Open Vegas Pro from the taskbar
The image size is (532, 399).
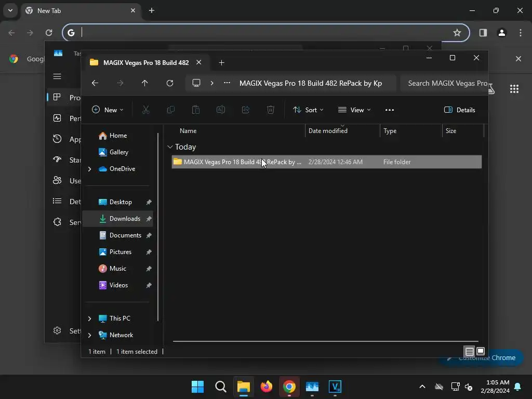(x=335, y=387)
